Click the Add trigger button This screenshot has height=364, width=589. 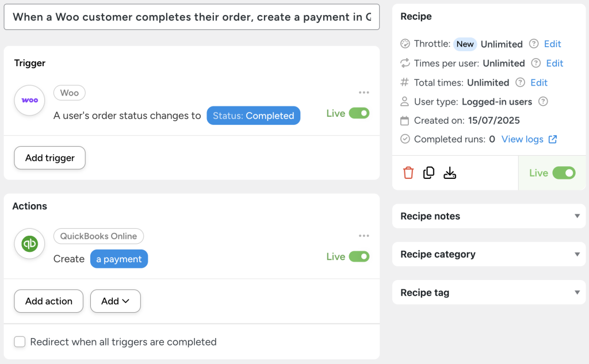pyautogui.click(x=49, y=157)
